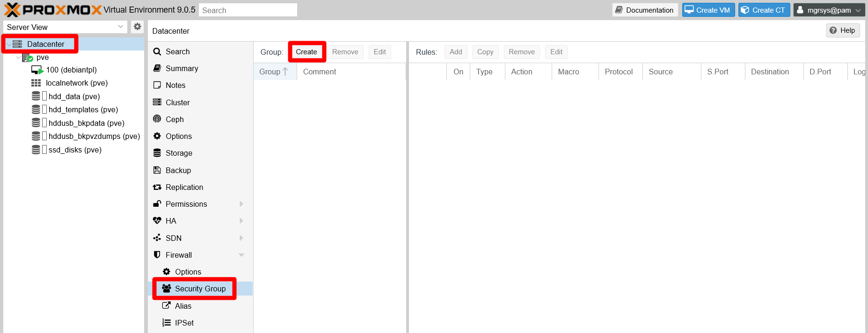Click the Ceph icon in the menu

tap(157, 119)
